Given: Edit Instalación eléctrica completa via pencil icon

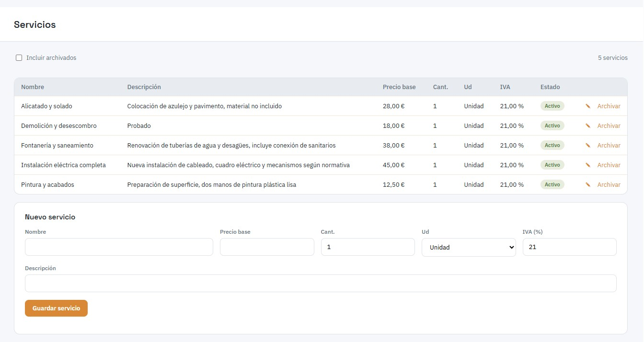Looking at the screenshot, I should pos(588,165).
